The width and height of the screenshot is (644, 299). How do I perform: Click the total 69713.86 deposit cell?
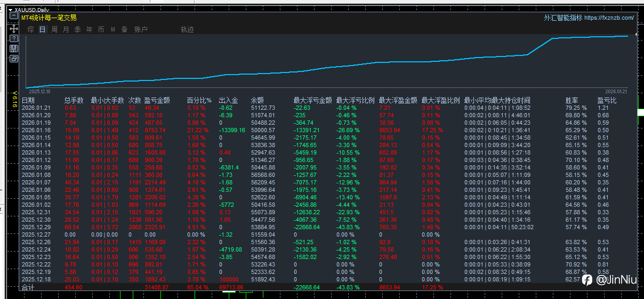[x=231, y=287]
